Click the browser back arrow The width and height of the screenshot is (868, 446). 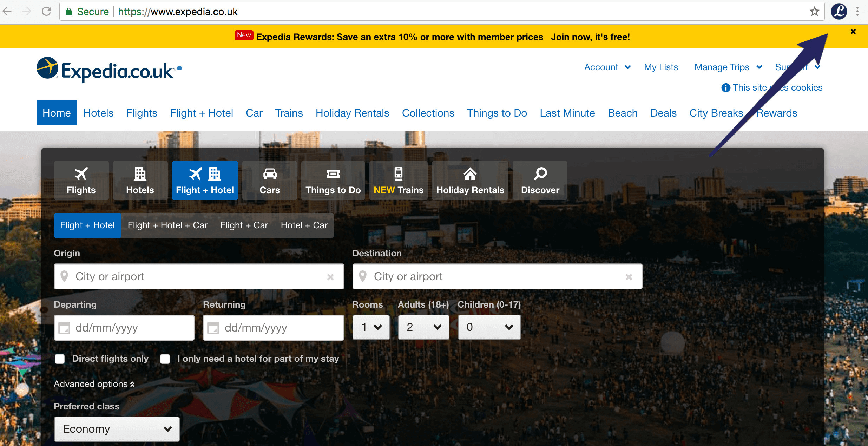pyautogui.click(x=7, y=11)
